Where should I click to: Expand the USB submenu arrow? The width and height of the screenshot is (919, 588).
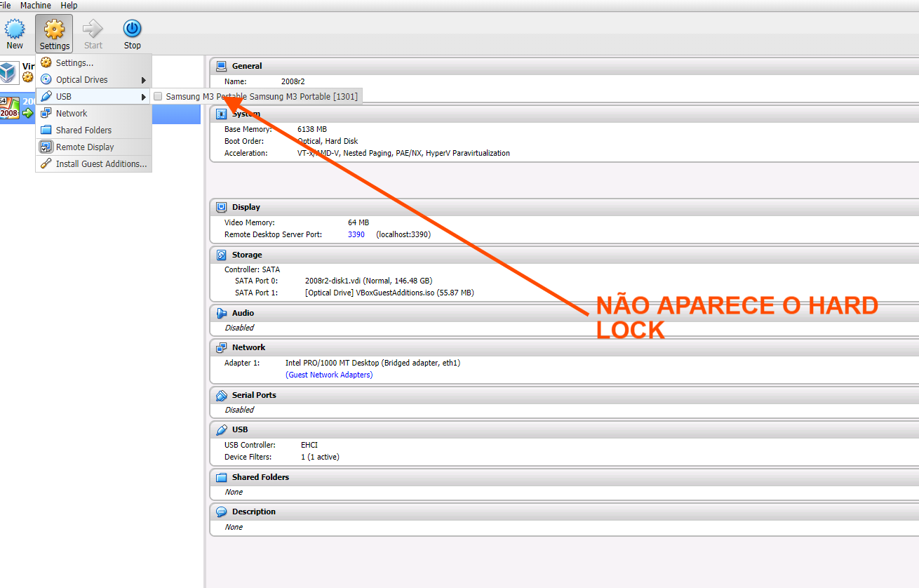point(144,97)
